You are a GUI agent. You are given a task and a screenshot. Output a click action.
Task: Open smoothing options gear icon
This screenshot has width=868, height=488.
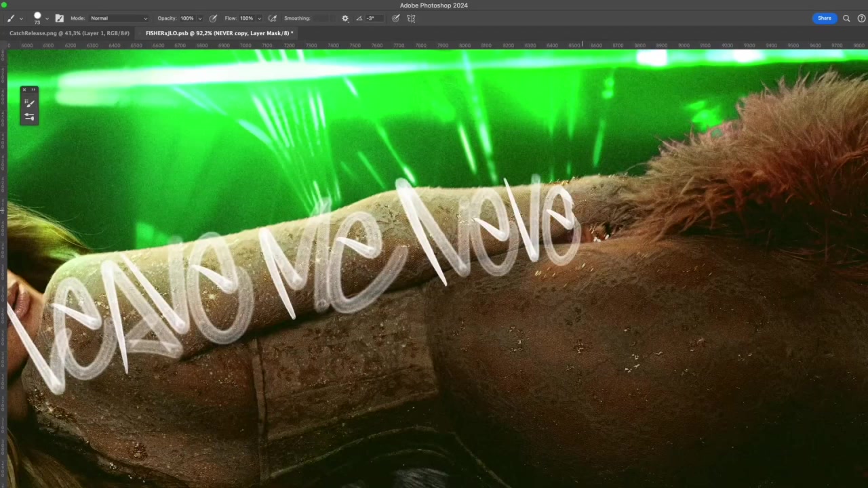(345, 18)
